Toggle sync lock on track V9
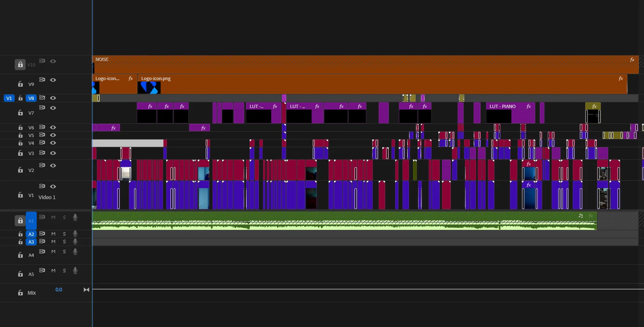The image size is (644, 327). tap(42, 80)
